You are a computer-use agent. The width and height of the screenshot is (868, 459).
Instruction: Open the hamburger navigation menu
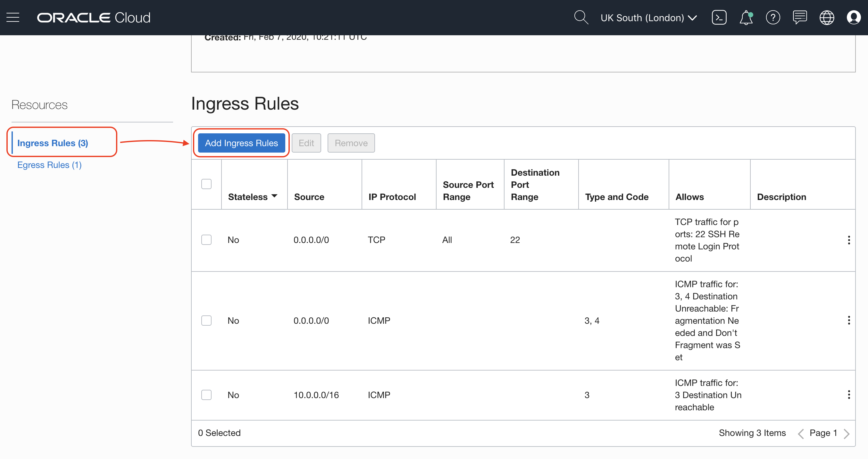(x=13, y=18)
